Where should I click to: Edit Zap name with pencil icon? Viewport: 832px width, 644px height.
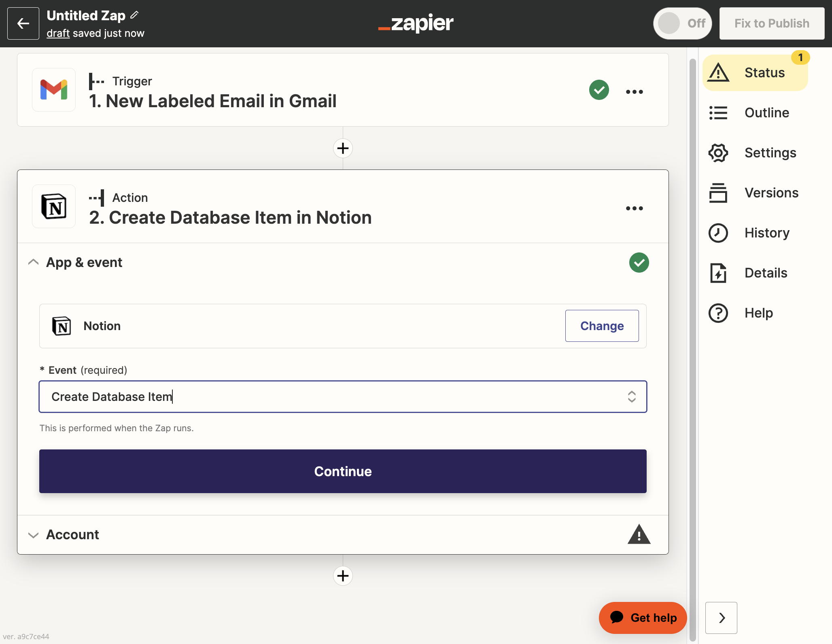pos(135,15)
